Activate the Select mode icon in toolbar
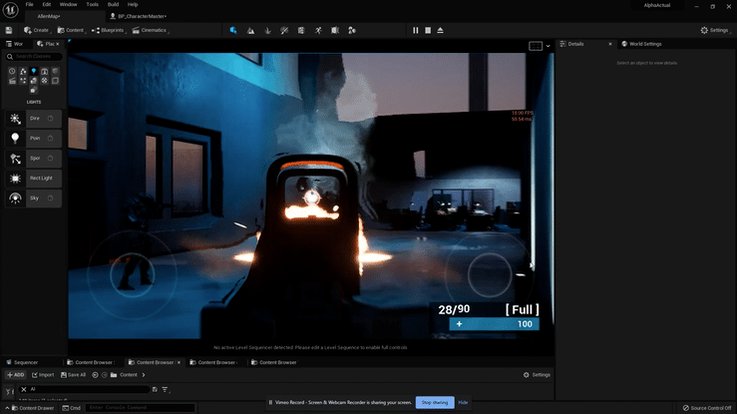The image size is (737, 414). click(233, 30)
